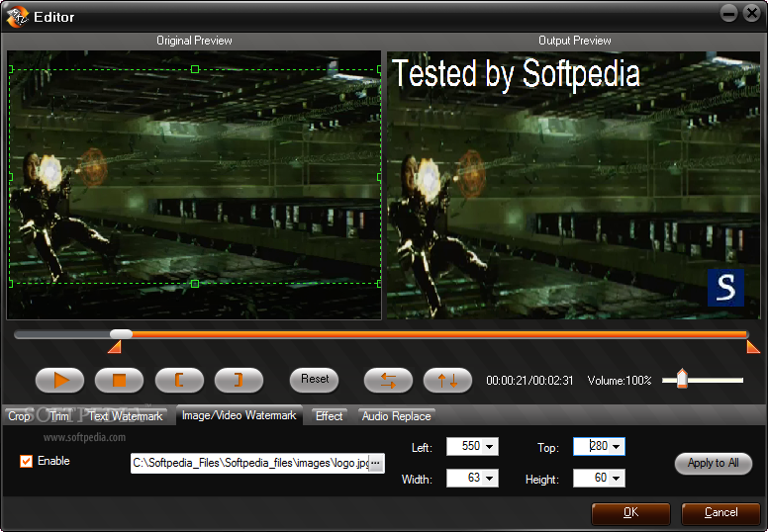Set trim start with left bracket button
This screenshot has width=768, height=532.
click(x=179, y=380)
